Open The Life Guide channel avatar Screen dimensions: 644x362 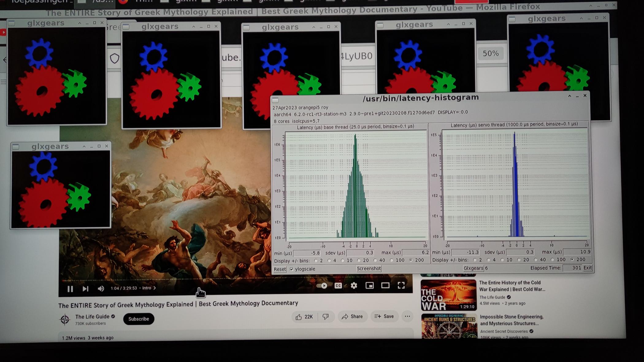(x=65, y=320)
